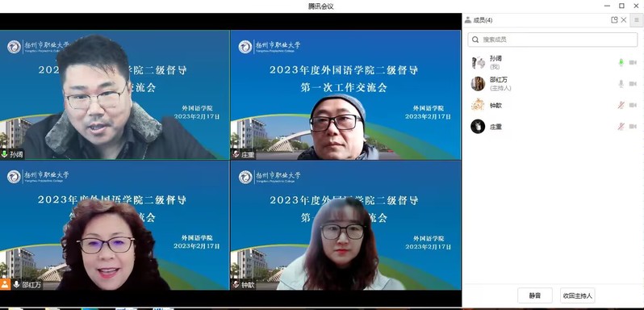Open the hamburger menu in members panel
This screenshot has width=644, height=310.
pos(637,19)
